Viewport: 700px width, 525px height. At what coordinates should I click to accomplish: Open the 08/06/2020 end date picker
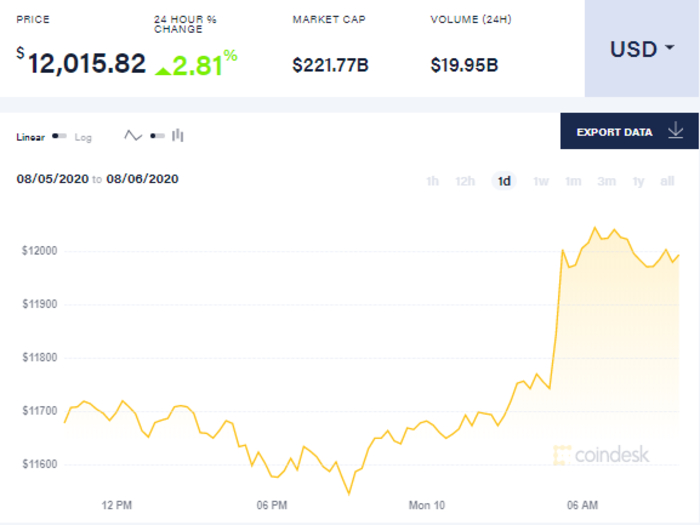point(142,179)
